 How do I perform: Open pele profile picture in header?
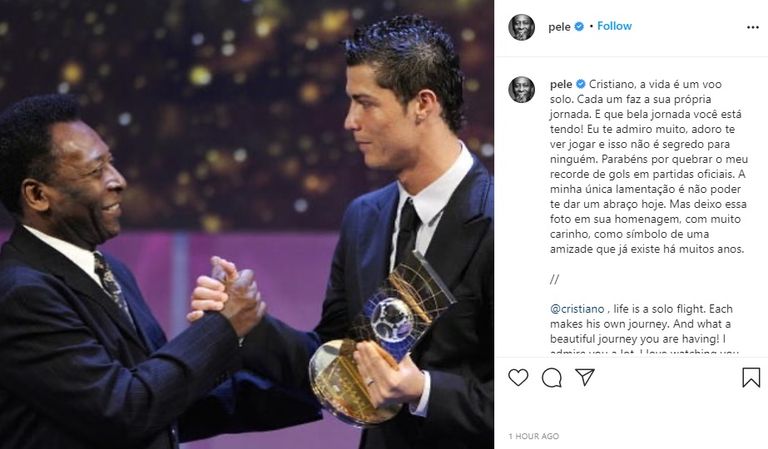(x=521, y=27)
